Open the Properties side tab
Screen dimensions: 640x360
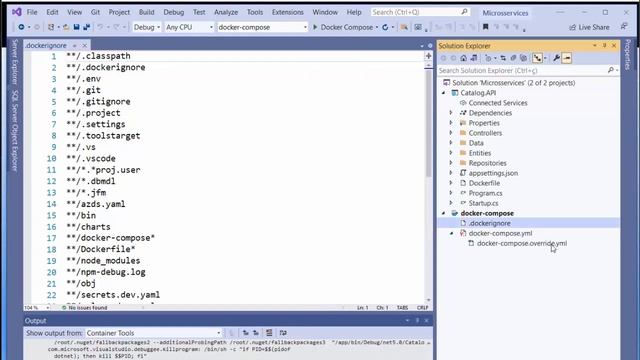(628, 55)
